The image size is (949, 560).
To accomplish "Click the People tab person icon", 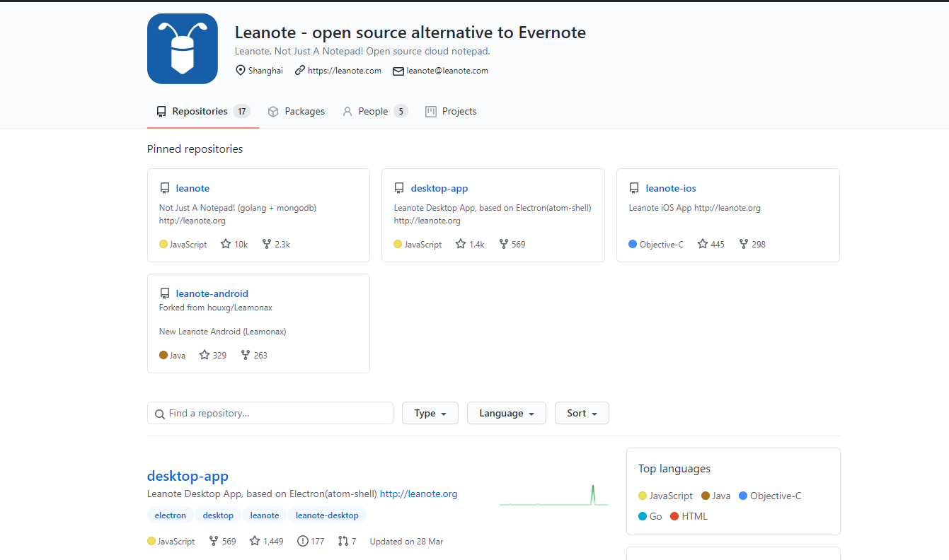I will click(347, 112).
